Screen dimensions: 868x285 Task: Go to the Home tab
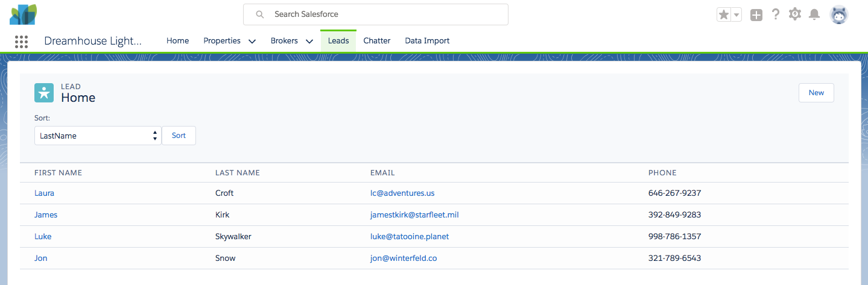click(x=178, y=41)
